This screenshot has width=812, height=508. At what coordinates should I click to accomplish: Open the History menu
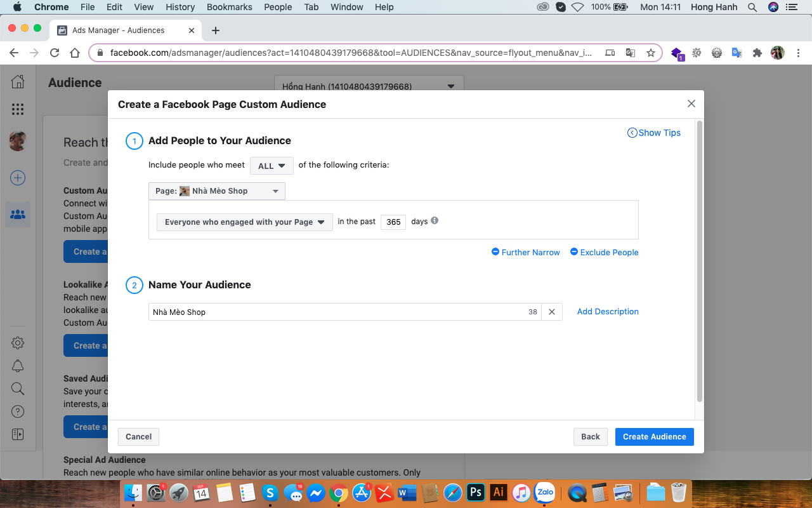(180, 7)
